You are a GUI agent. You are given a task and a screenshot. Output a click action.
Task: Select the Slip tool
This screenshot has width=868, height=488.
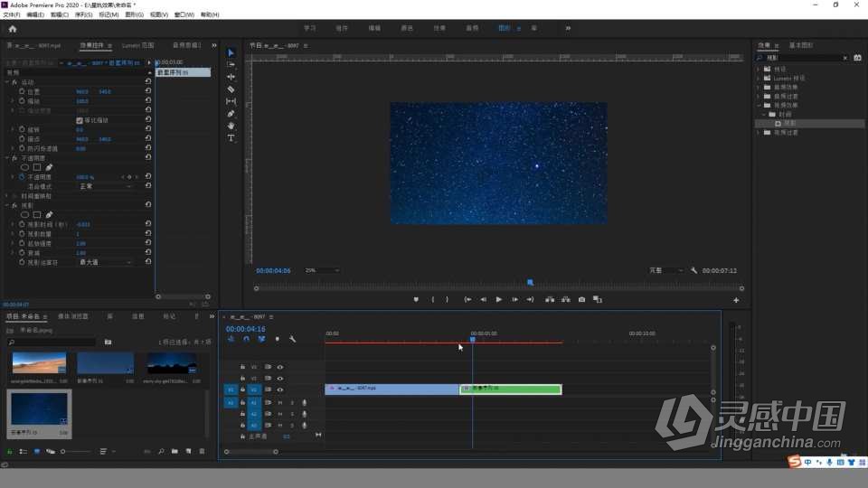tap(231, 101)
